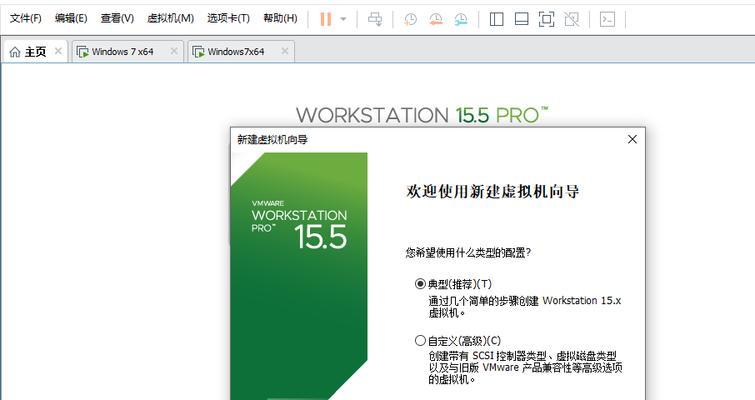
Task: Revert to snapshot toolbar icon
Action: [x=436, y=19]
